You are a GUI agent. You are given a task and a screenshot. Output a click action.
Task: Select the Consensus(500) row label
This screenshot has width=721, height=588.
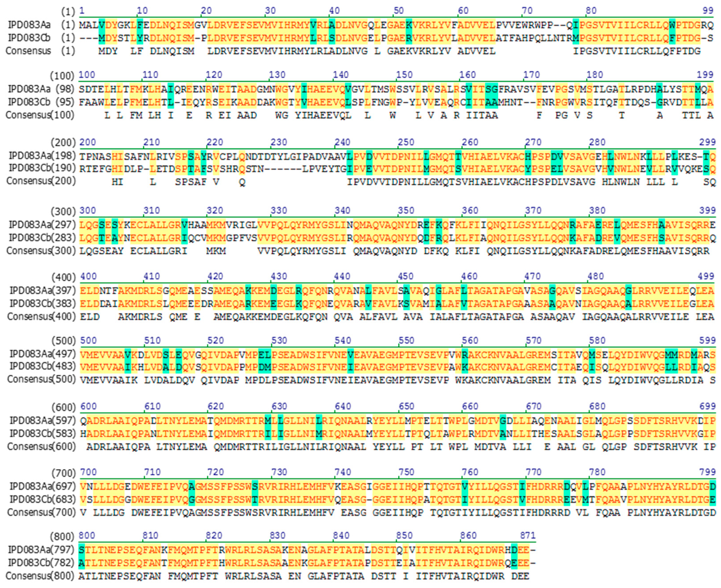pos(42,379)
